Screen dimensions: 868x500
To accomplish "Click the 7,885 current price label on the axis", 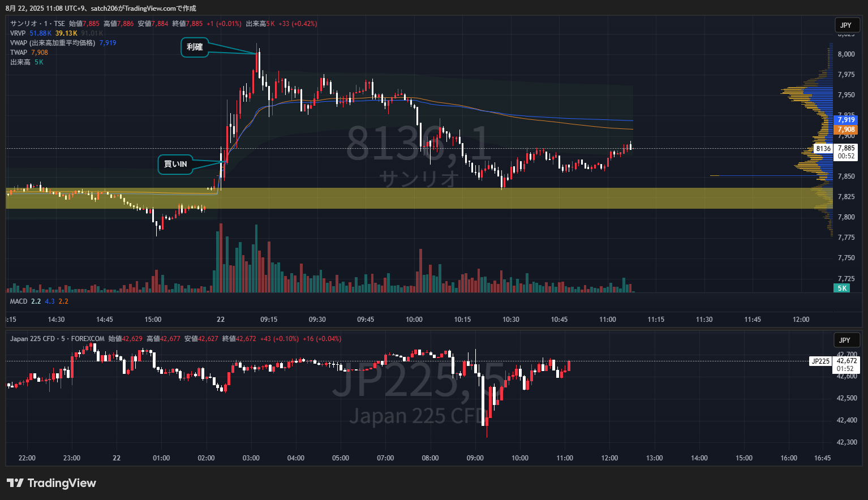I will pos(846,148).
